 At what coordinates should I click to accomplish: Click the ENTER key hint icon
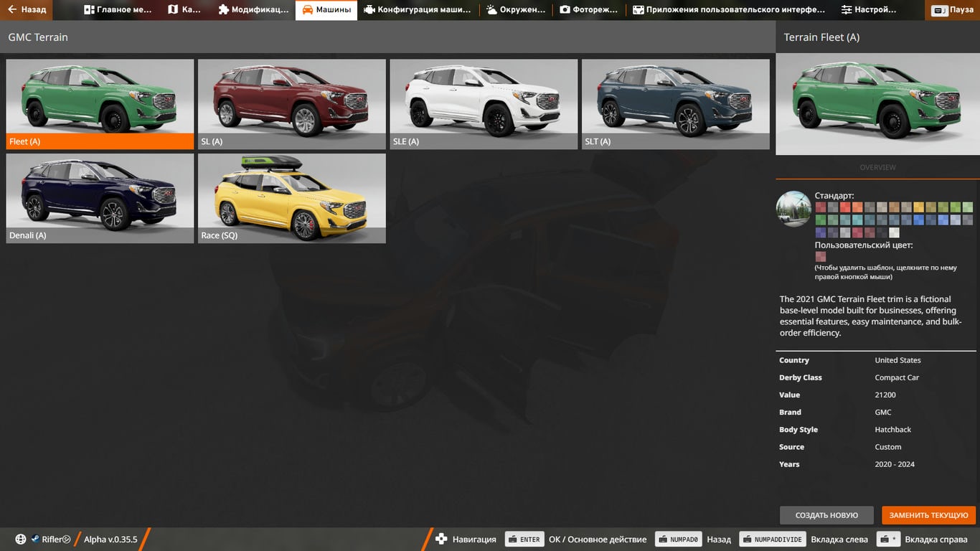pos(524,540)
